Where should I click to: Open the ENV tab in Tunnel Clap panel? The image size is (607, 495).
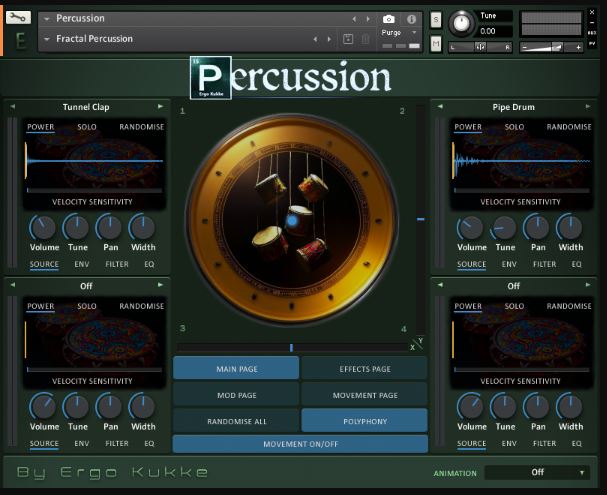click(82, 264)
